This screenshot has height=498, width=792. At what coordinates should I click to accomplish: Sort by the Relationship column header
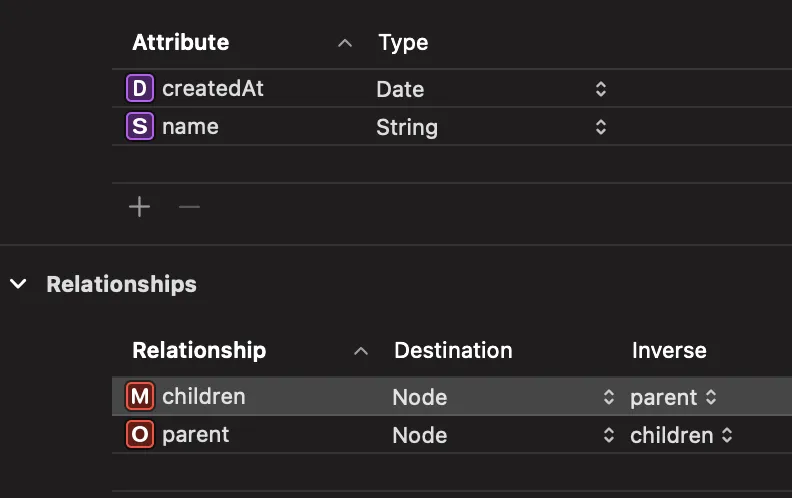coord(199,350)
